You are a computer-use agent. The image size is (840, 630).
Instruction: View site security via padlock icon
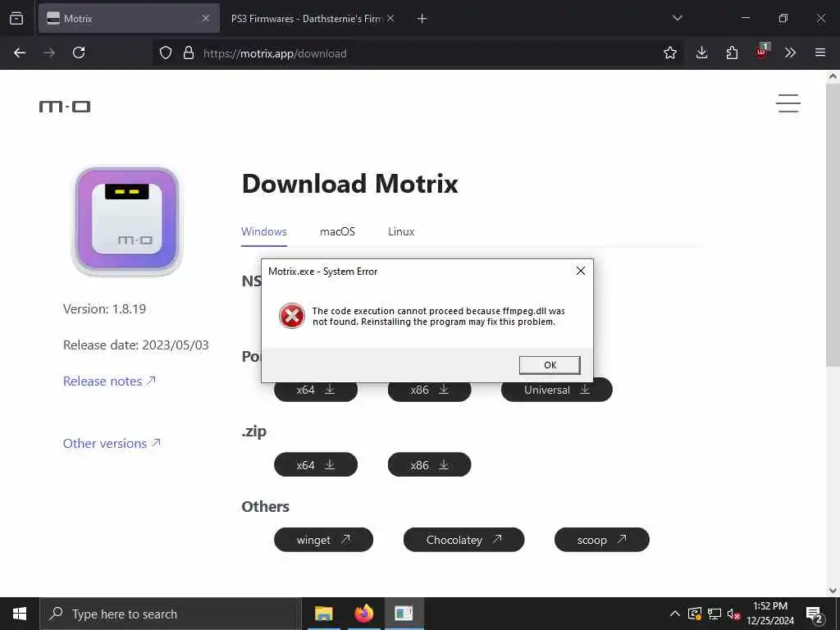point(189,52)
